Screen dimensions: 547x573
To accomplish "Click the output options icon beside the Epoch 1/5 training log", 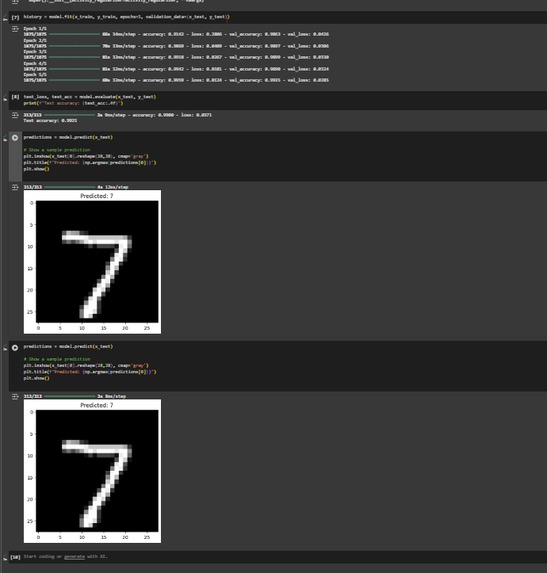I will coord(15,29).
